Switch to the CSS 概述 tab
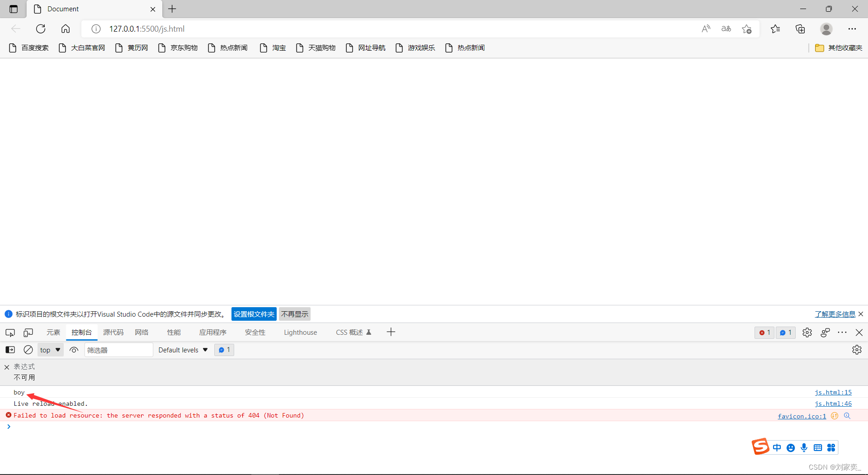This screenshot has height=475, width=868. pyautogui.click(x=353, y=332)
